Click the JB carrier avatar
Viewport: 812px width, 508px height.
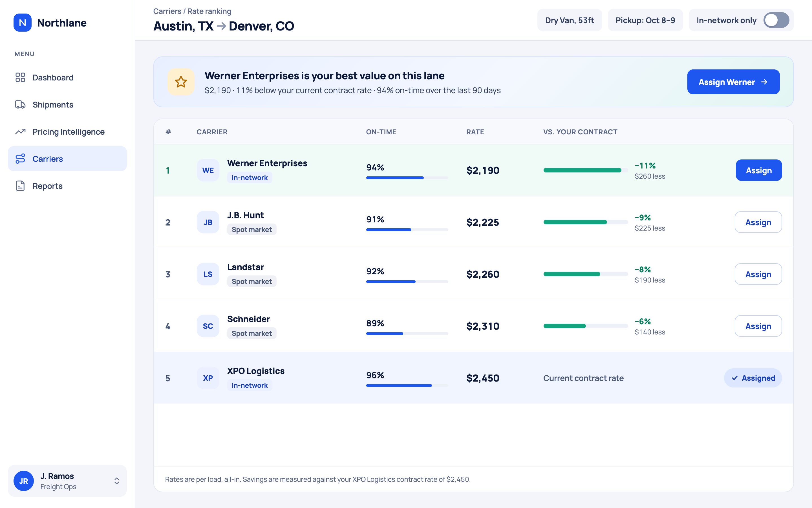point(208,222)
